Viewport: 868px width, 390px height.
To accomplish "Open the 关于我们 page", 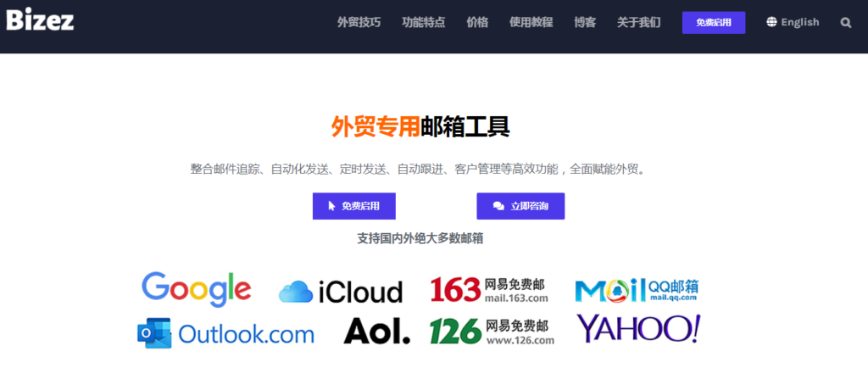I will pyautogui.click(x=639, y=23).
